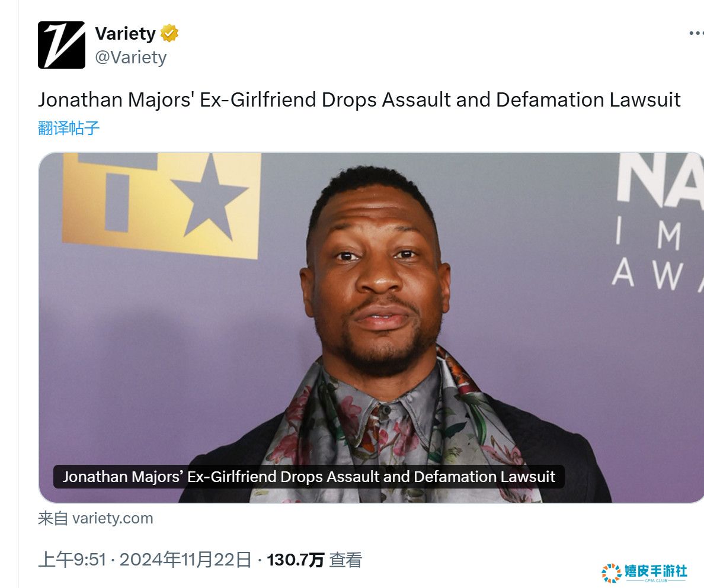The image size is (704, 588).
Task: Select the tweet headline text about Jonathan Majors
Action: pos(359,99)
